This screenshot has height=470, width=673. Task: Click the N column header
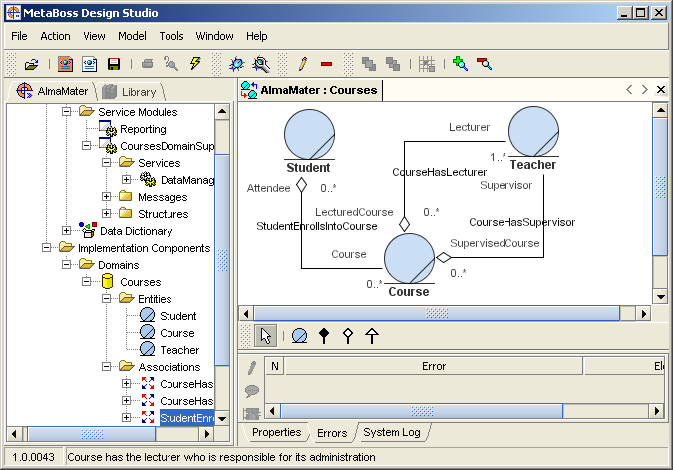tap(275, 366)
